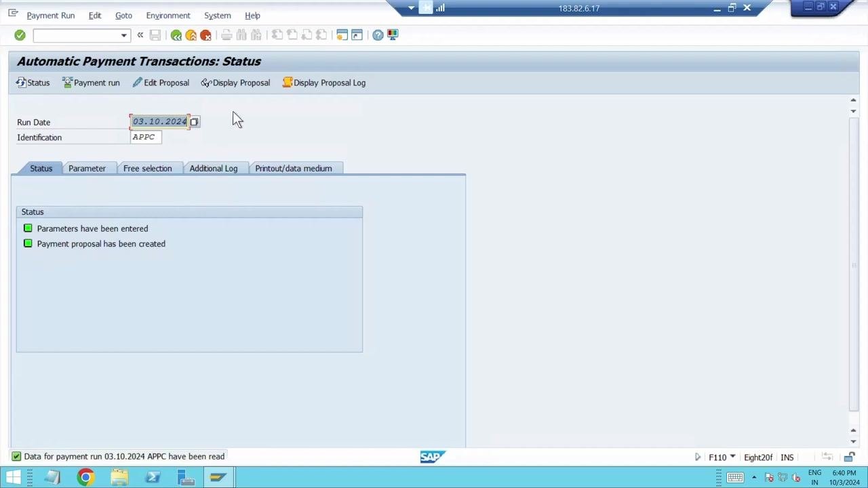Click the Save diskette icon

[x=155, y=35]
